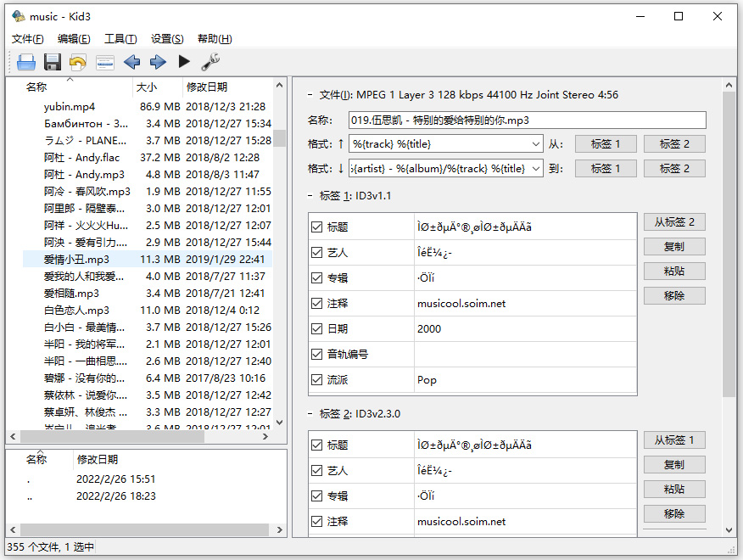Open the 工具(T) menu
This screenshot has height=560, width=743.
pos(120,39)
